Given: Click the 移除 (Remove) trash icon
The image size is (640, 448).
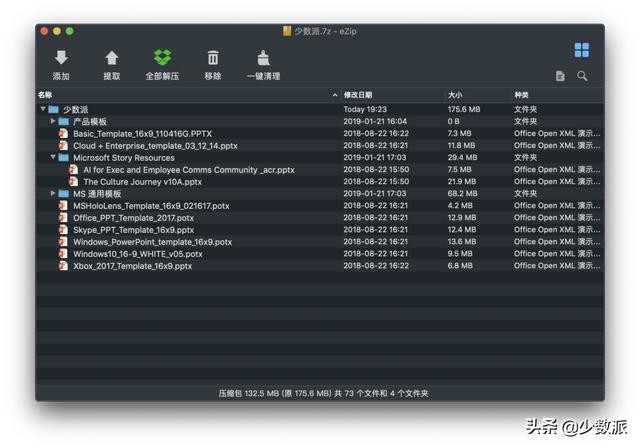Looking at the screenshot, I should 213,58.
